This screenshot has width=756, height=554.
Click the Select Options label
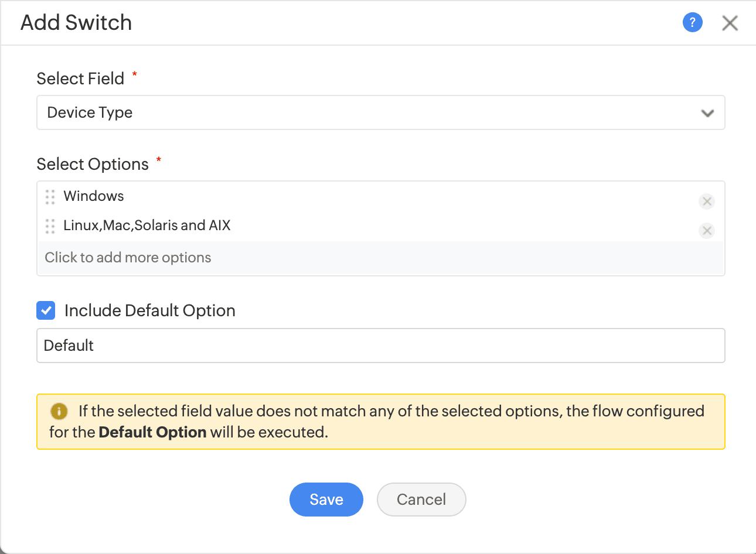[x=93, y=164]
